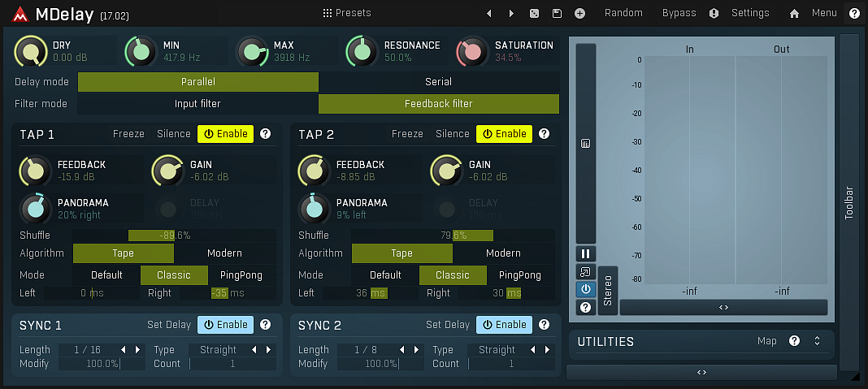Click the meter width expander arrows bar

coord(723,307)
